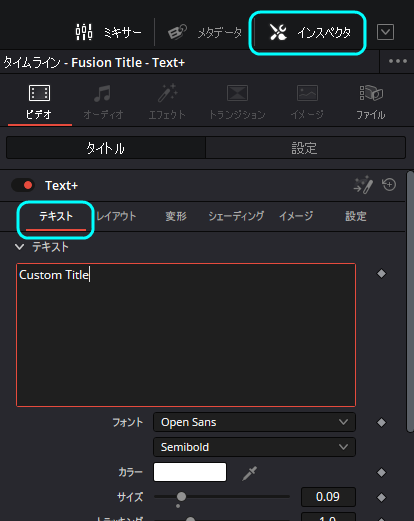
Task: Click the magic wand icon beside Text+
Action: 363,185
